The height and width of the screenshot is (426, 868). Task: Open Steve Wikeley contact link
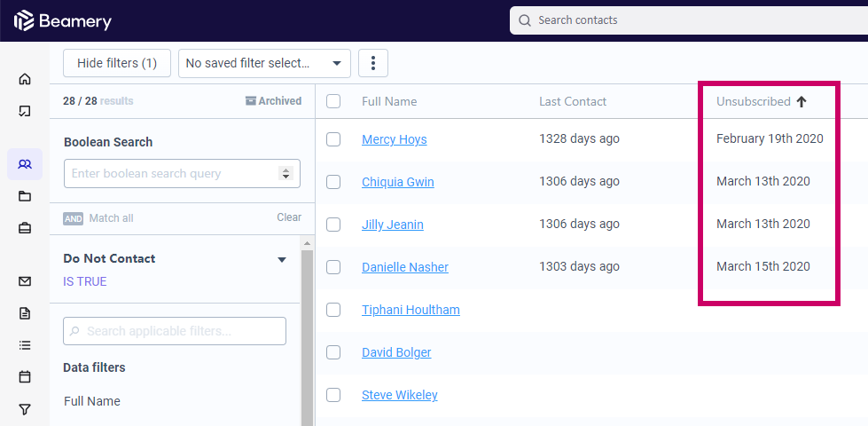point(400,395)
